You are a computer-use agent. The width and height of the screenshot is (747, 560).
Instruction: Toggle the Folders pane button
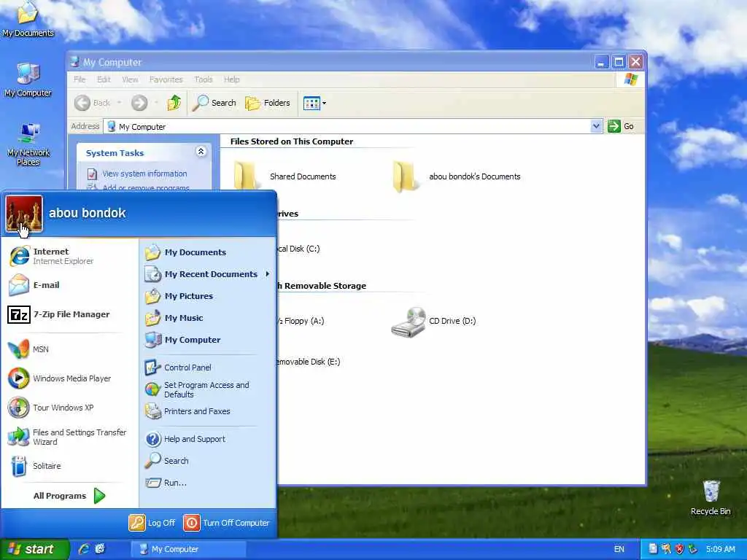(267, 103)
